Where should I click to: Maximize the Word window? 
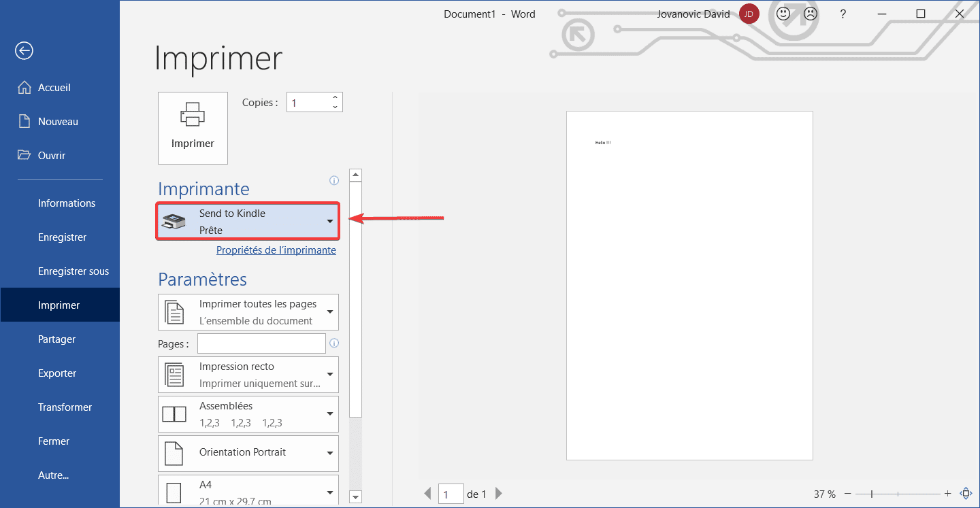coord(921,14)
